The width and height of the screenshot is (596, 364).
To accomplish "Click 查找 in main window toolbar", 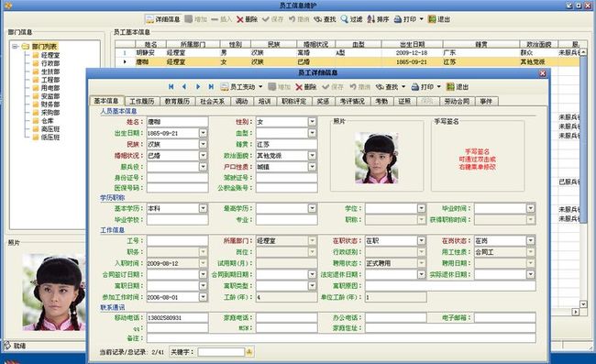I will click(325, 19).
